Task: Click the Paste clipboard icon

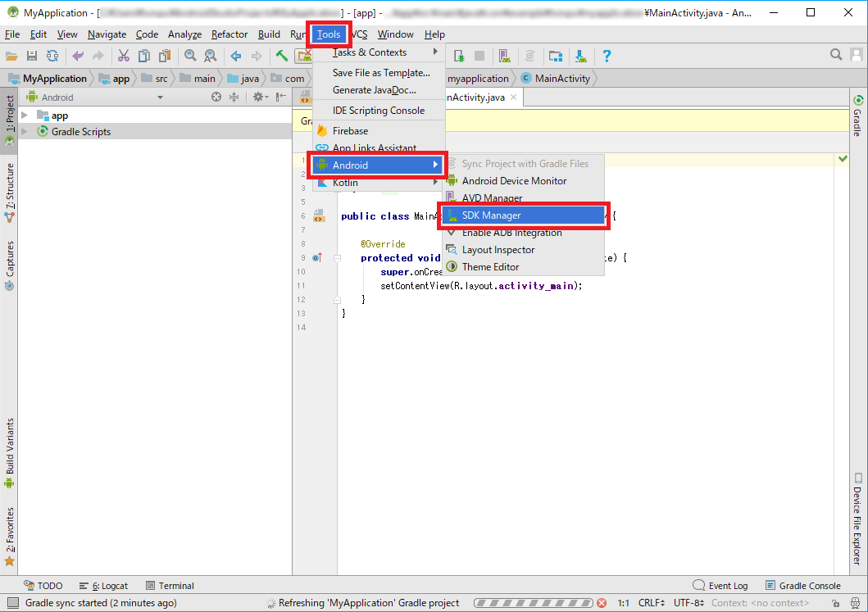Action: point(165,56)
